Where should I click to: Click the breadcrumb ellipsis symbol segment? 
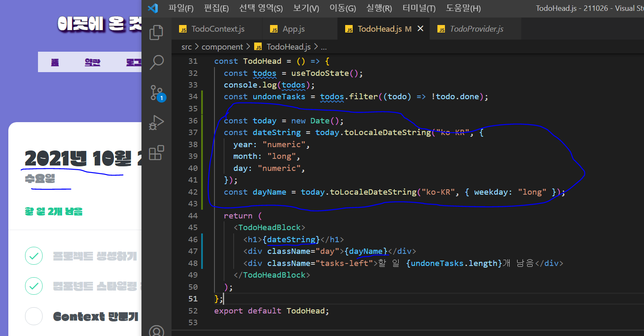coord(324,47)
